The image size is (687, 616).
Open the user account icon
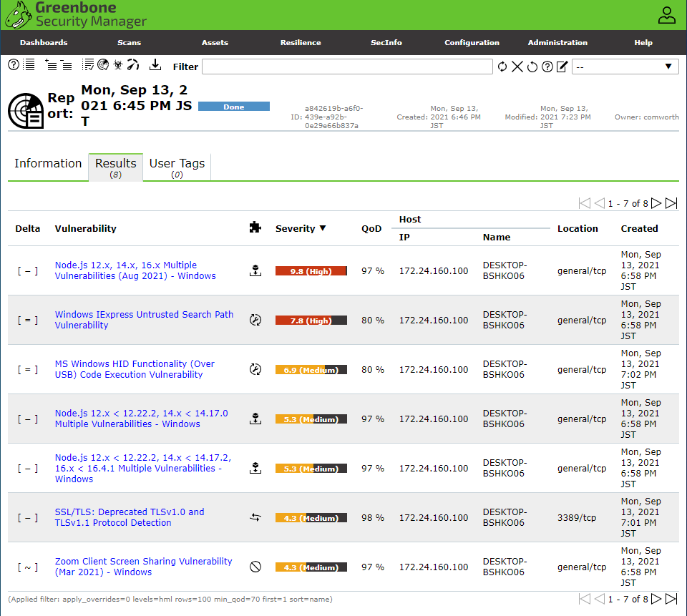(666, 15)
